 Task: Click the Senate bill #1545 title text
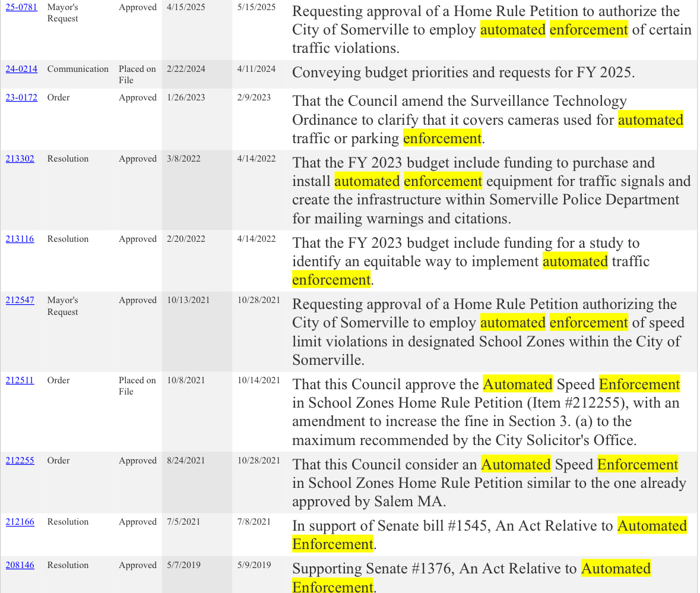click(489, 535)
